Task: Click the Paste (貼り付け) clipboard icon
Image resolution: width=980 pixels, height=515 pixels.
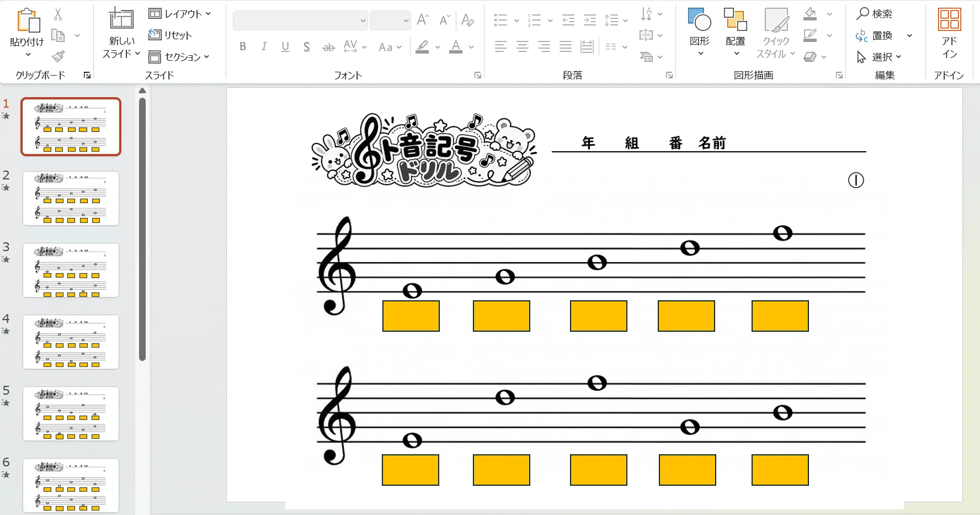Action: pos(28,21)
